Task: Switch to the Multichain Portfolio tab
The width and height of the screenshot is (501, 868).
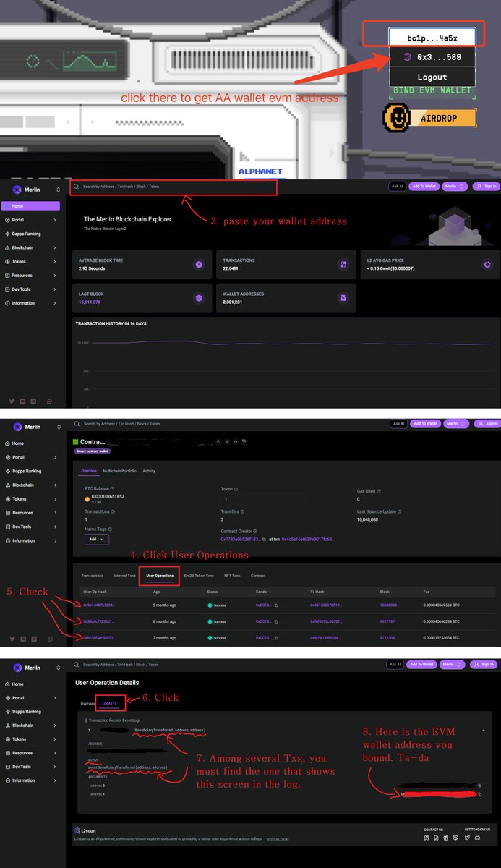Action: pos(119,471)
